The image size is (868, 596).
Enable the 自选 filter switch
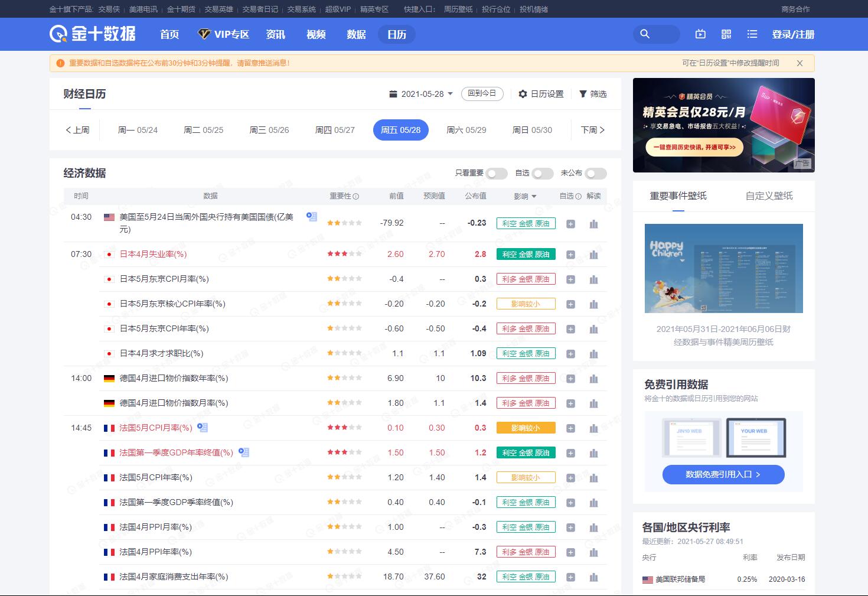point(542,173)
